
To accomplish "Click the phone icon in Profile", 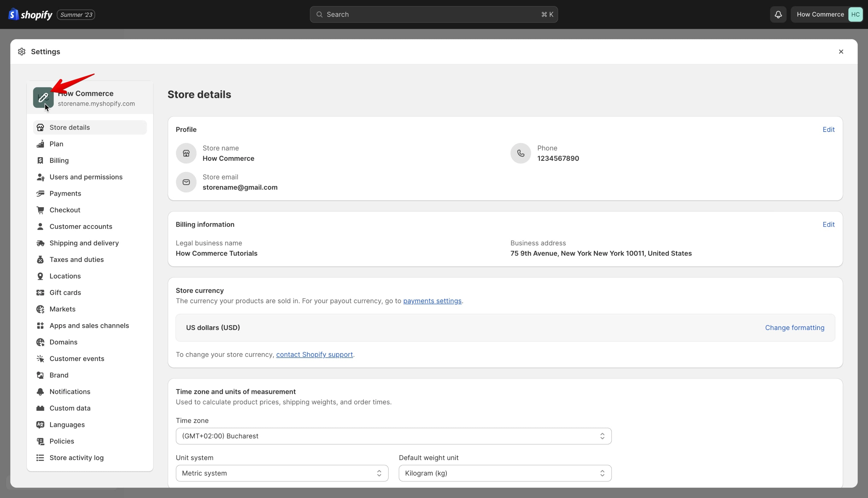I will click(x=520, y=153).
